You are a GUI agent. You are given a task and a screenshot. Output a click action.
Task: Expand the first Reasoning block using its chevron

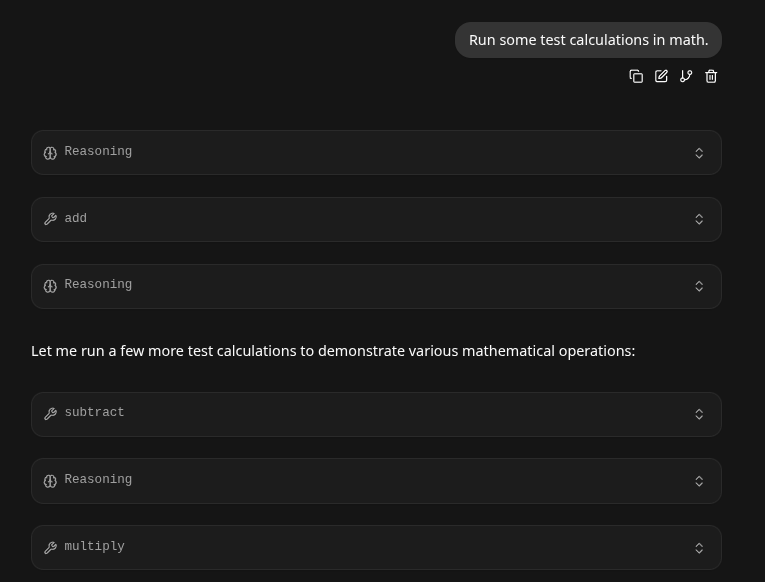pos(699,153)
